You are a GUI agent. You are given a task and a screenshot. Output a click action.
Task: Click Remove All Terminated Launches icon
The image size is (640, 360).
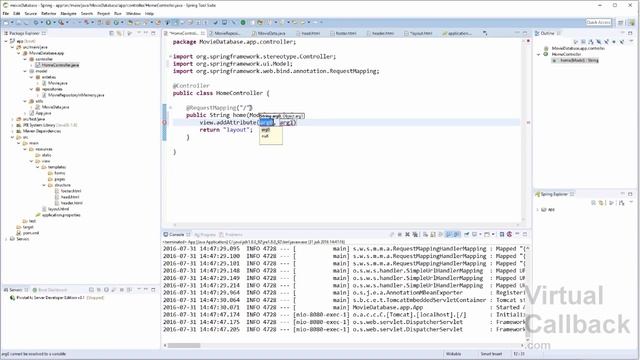[415, 234]
